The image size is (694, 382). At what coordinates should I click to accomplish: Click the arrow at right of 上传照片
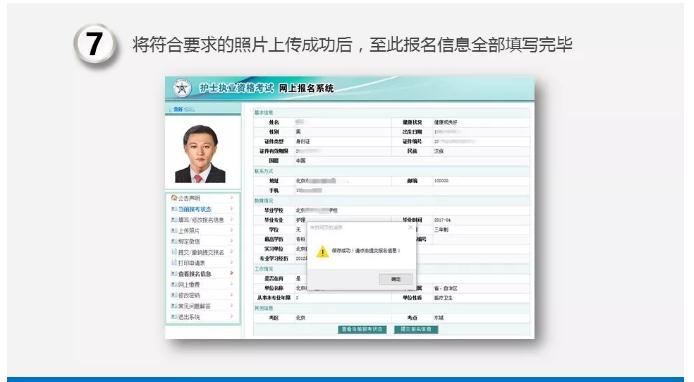pyautogui.click(x=231, y=230)
